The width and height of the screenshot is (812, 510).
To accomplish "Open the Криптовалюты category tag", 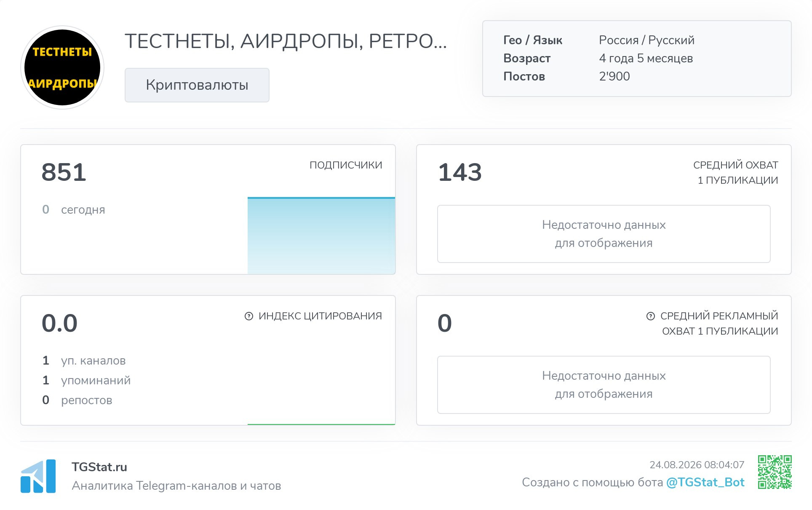I will point(197,85).
